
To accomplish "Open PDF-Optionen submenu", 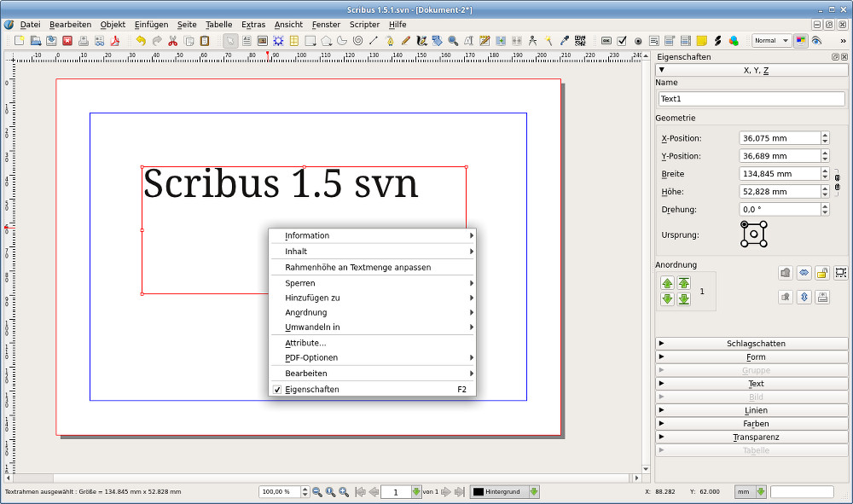I will tap(373, 358).
